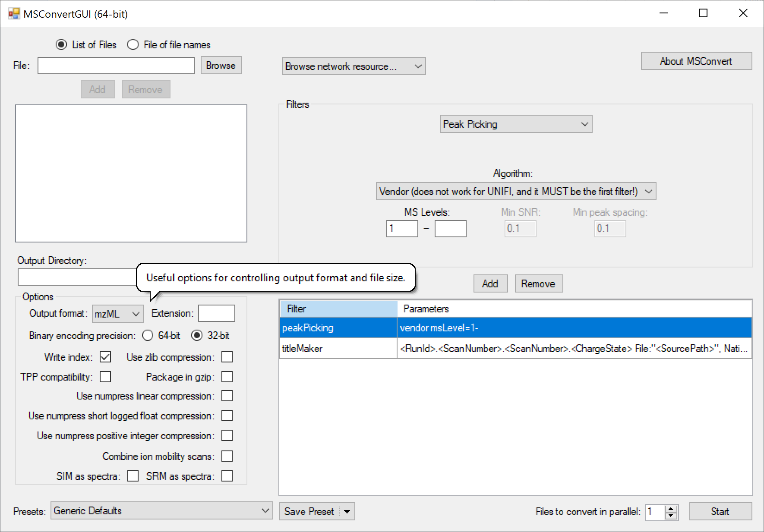Click the parallel files count field

click(x=656, y=512)
